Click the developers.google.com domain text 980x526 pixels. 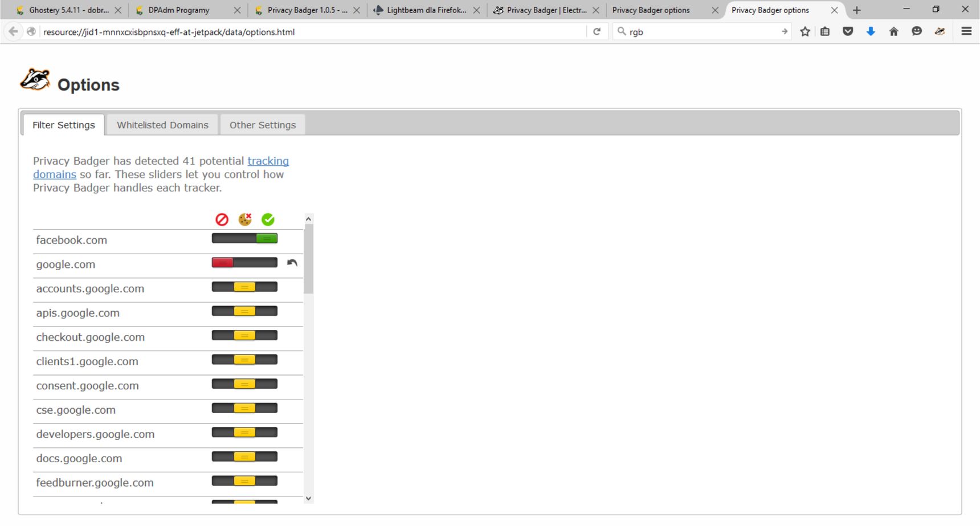click(95, 434)
